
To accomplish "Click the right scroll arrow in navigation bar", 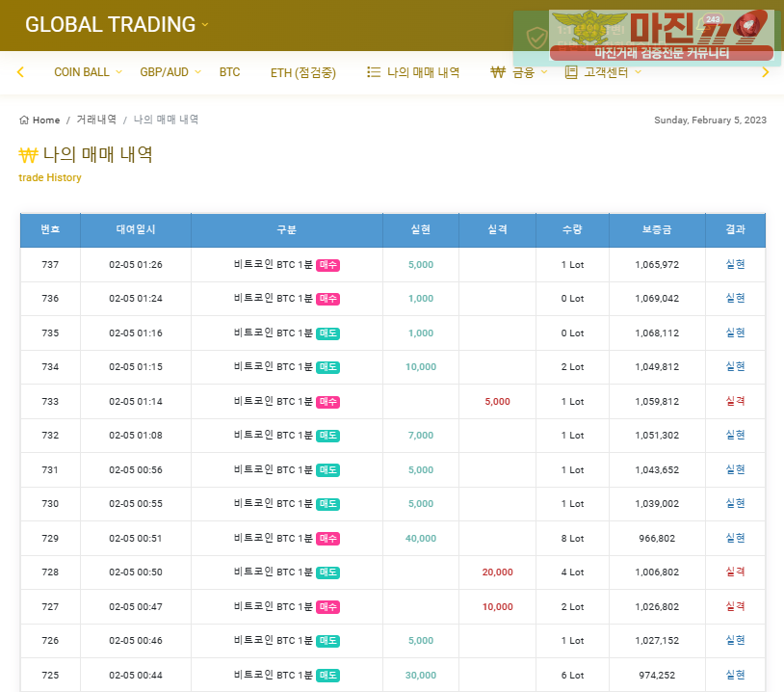I will pos(766,72).
